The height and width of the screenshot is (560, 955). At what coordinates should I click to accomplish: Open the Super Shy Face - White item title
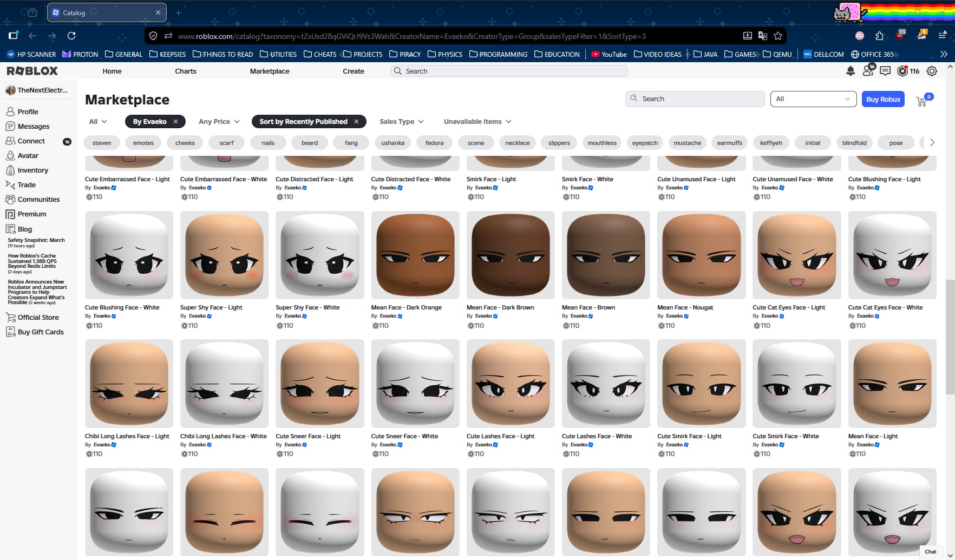308,307
